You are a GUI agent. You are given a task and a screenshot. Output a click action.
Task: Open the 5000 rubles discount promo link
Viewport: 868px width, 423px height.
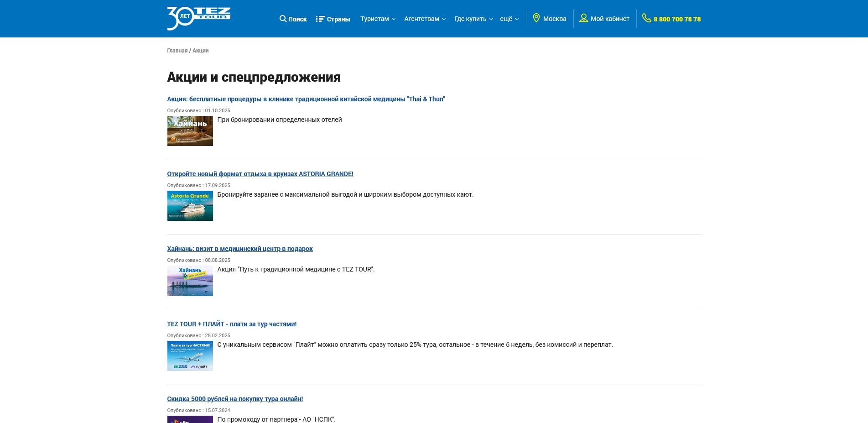234,399
